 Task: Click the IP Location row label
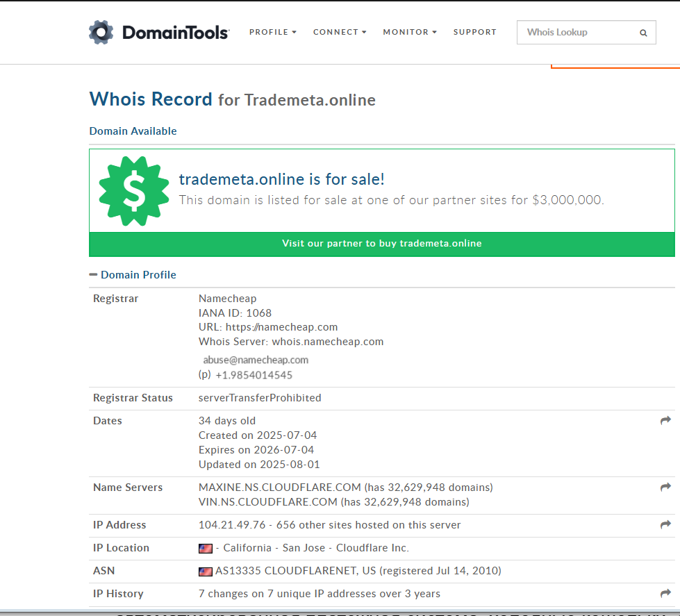point(122,548)
